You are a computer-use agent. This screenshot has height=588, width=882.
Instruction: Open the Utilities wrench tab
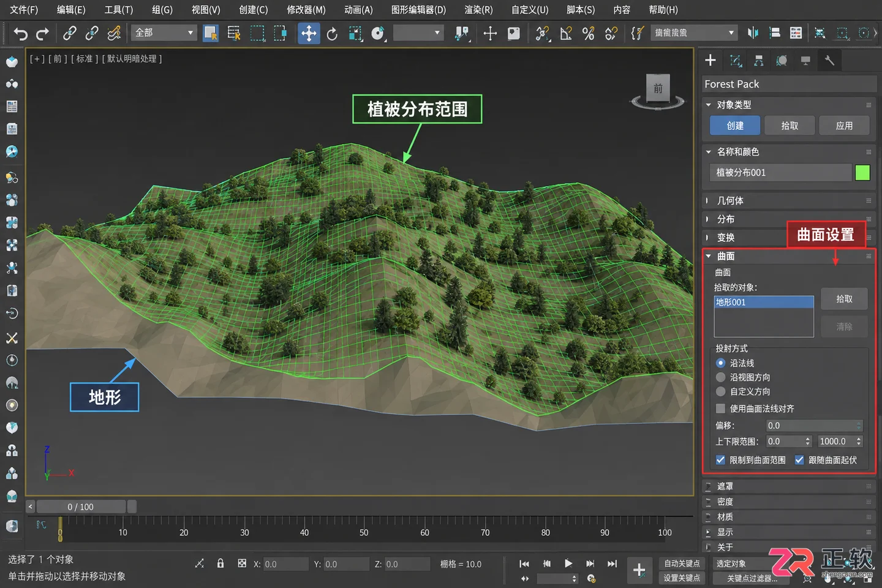tap(829, 60)
